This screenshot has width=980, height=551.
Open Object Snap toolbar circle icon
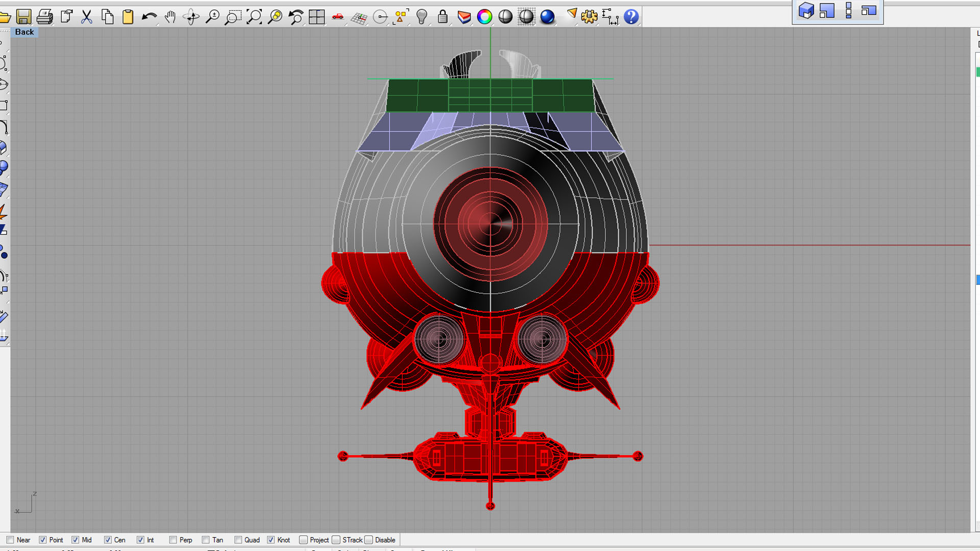coord(380,17)
